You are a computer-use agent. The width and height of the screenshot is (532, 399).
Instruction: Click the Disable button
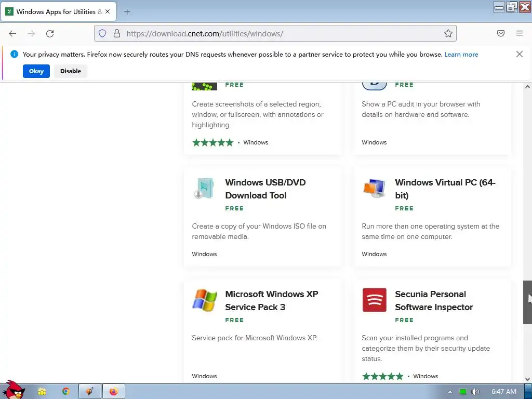click(71, 71)
